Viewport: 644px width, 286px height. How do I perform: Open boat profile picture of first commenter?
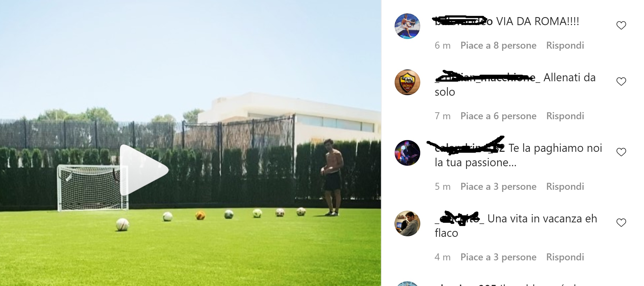(407, 26)
